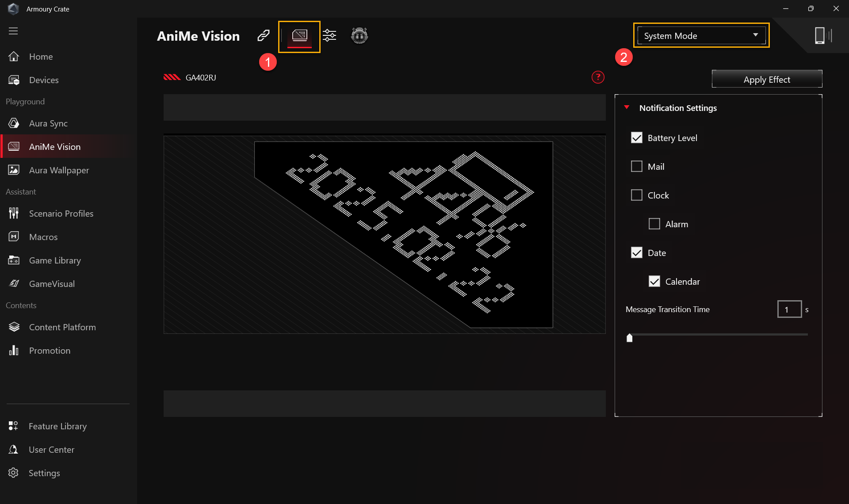Open the hamburger menu icon
Image resolution: width=849 pixels, height=504 pixels.
click(x=13, y=31)
